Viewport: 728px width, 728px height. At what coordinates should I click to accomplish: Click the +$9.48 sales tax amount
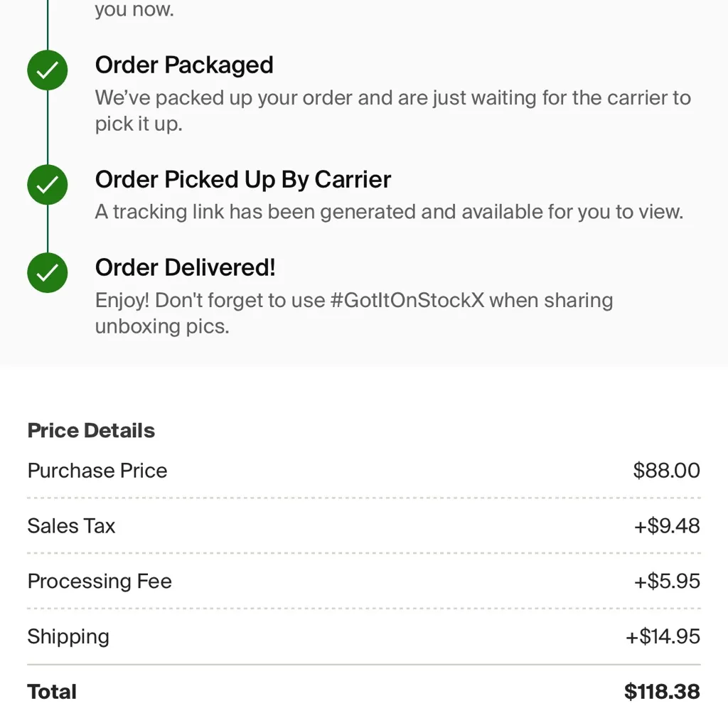click(666, 526)
